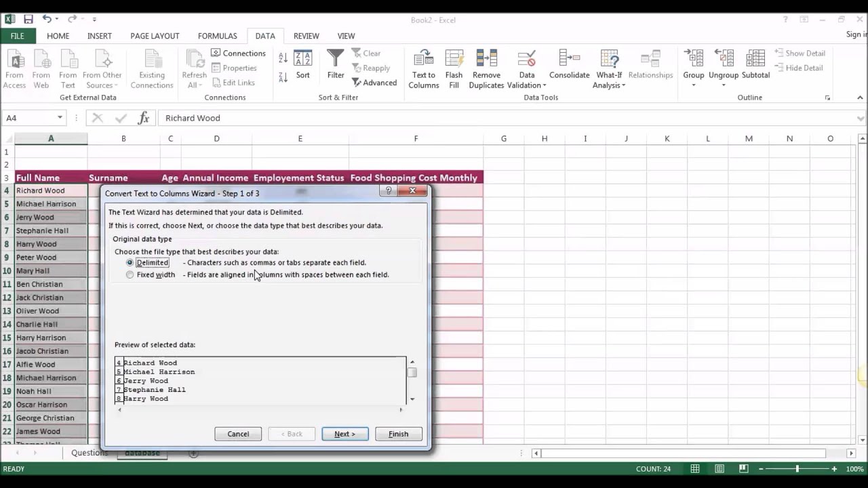Click cell Oscar Harrison in row 20
Image resolution: width=868 pixels, height=488 pixels.
51,405
